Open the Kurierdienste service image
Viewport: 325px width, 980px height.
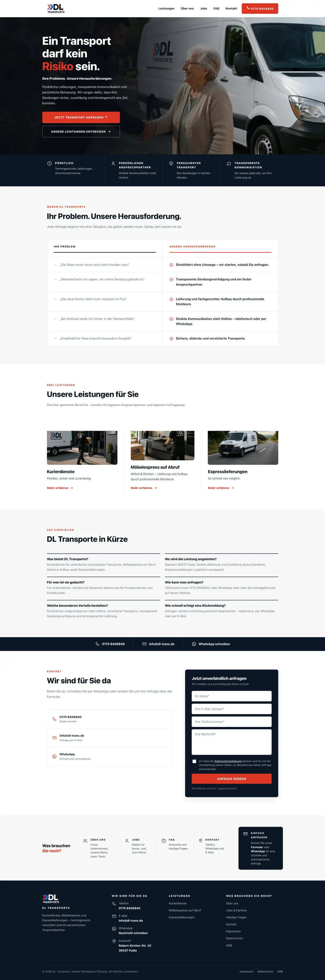coord(82,448)
